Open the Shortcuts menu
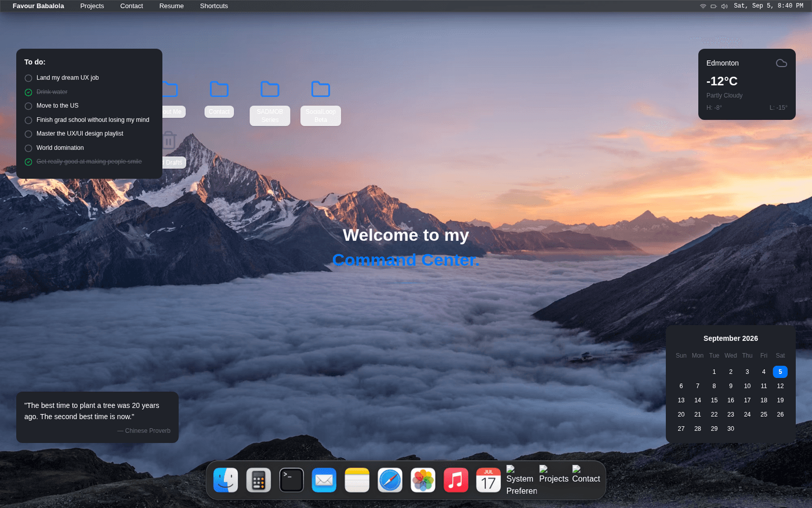 coord(214,6)
